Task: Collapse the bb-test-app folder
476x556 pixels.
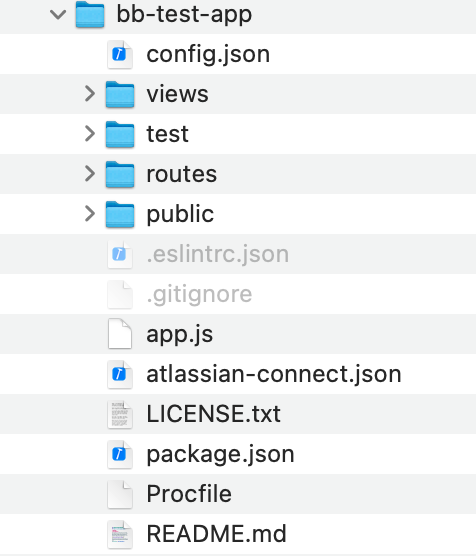Action: (58, 15)
